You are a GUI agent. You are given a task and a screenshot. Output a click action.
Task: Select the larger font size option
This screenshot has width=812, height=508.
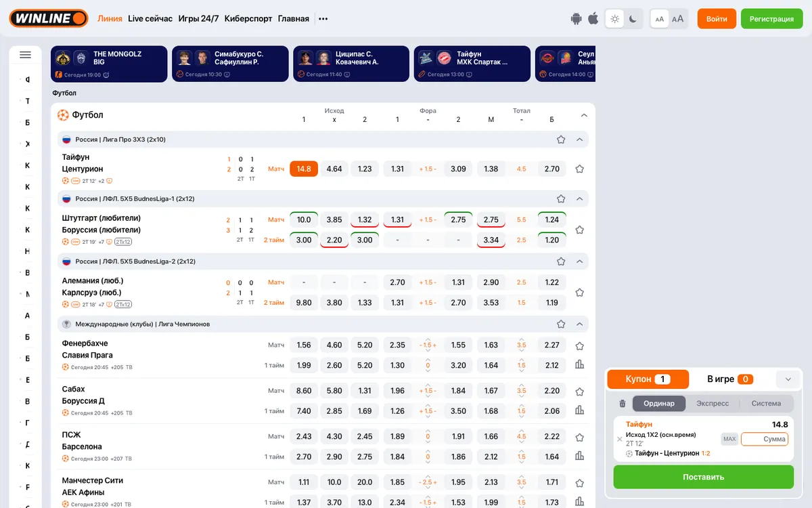677,19
